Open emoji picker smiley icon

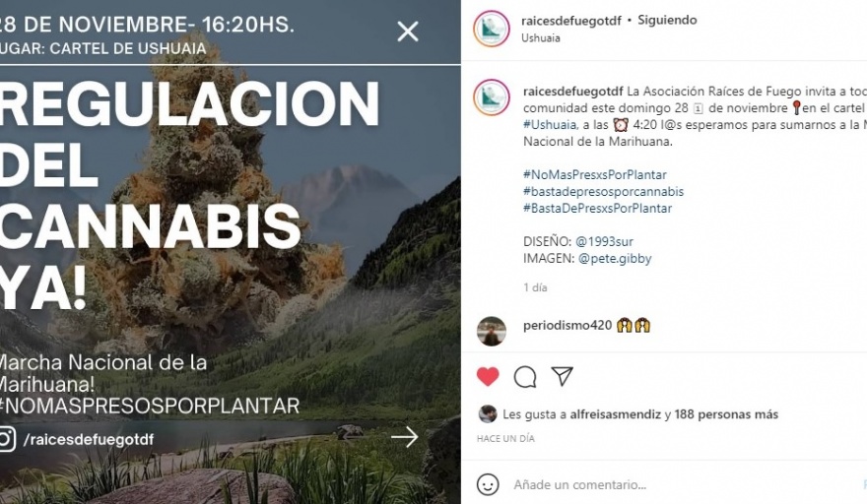click(x=488, y=484)
